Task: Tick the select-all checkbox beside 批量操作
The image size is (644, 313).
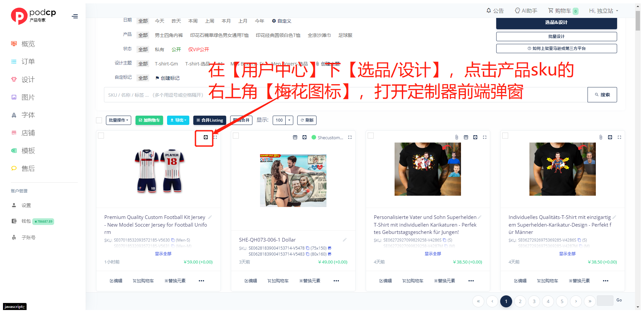Action: click(99, 120)
